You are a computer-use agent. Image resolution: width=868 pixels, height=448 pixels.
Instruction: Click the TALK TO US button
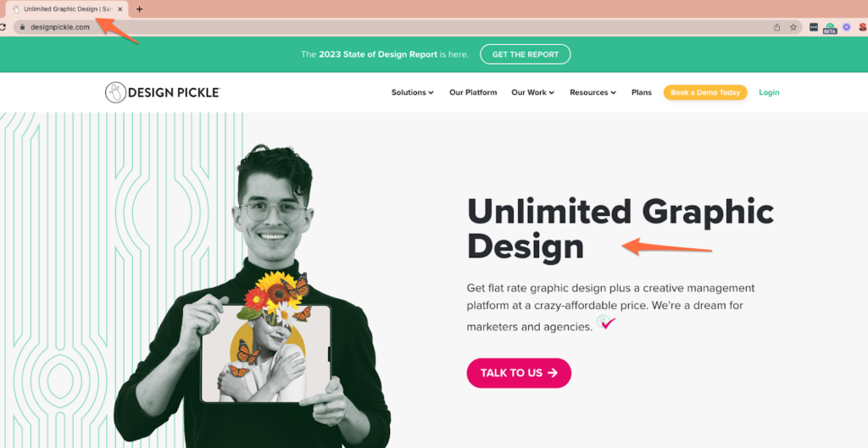pos(519,373)
